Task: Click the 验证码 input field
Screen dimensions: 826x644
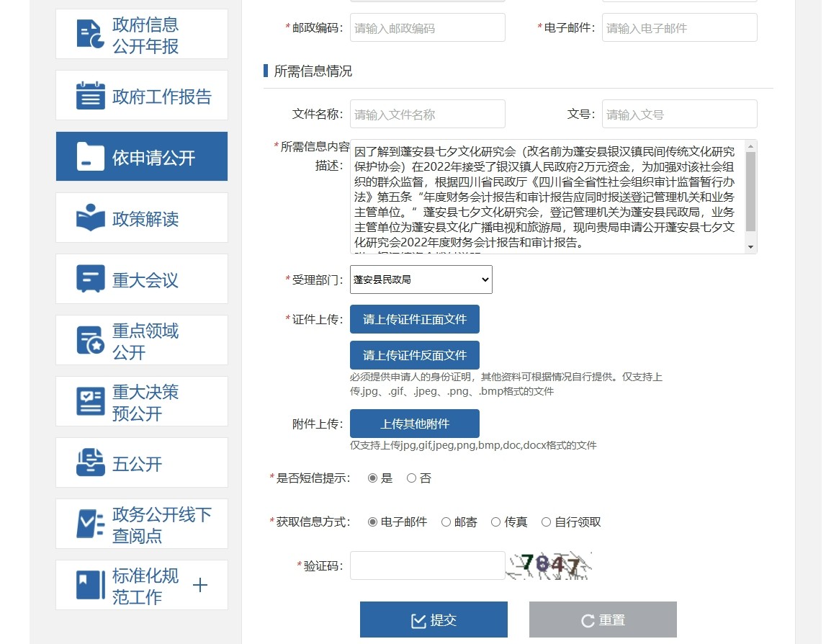Action: (427, 565)
